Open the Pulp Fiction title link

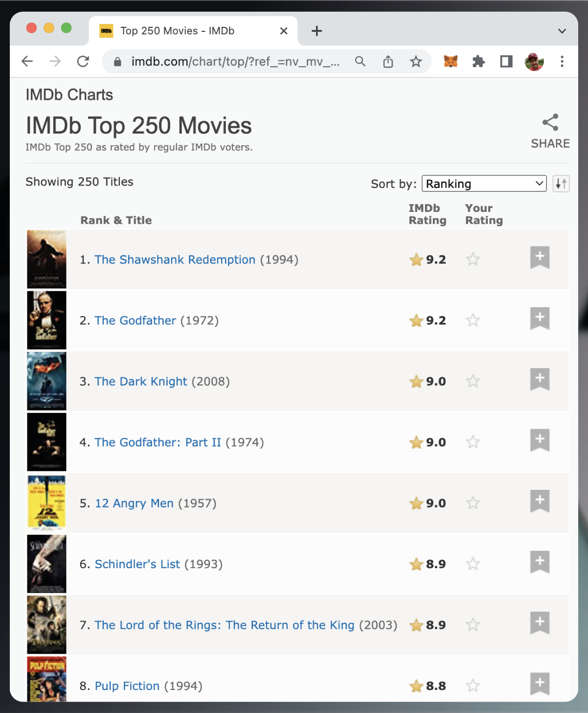click(x=127, y=686)
